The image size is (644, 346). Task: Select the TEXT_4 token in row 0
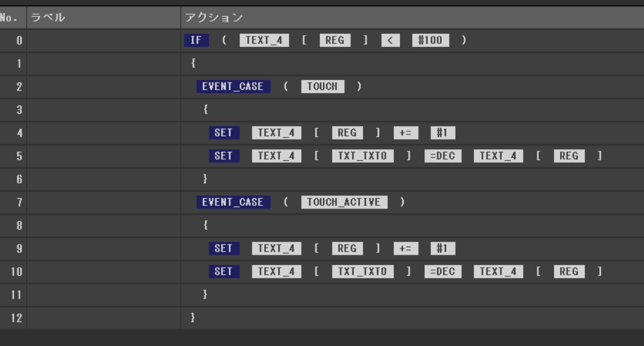264,41
